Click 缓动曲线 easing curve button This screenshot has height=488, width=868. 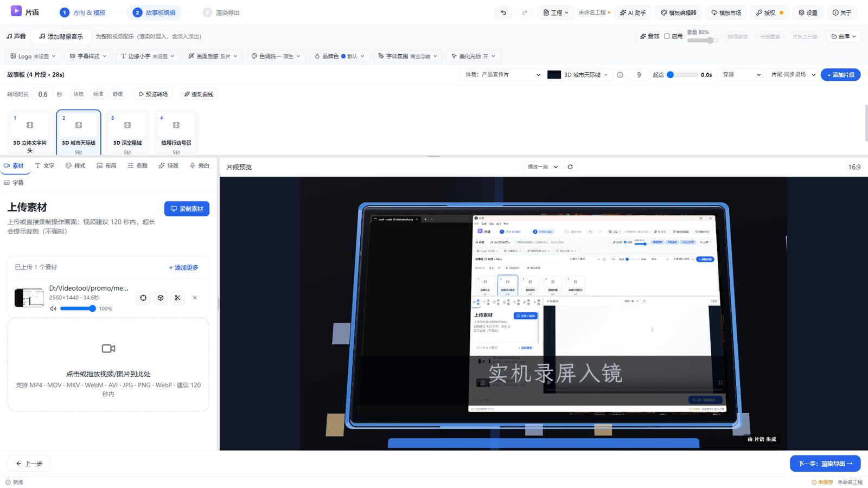click(x=199, y=94)
